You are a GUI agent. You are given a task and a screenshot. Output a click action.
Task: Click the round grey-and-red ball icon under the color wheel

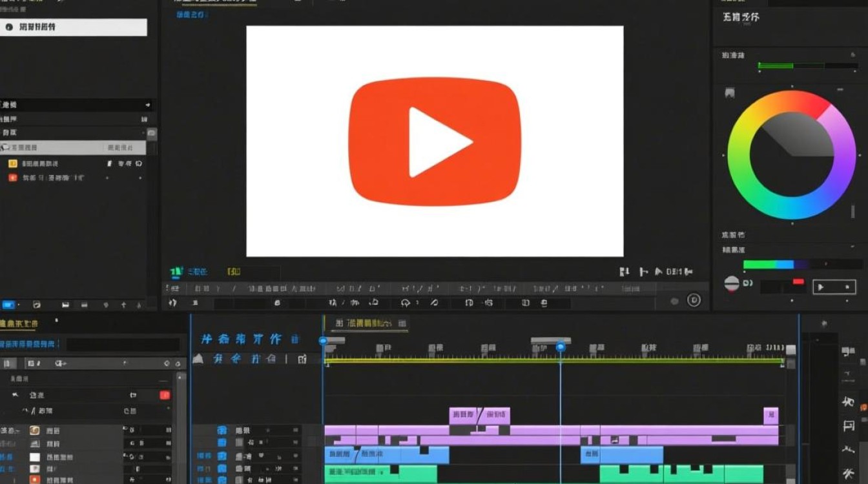[x=731, y=283]
